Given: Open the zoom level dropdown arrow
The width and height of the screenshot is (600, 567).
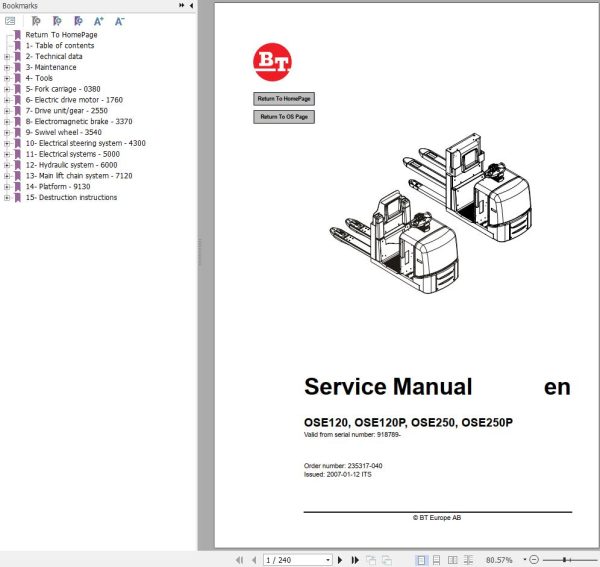Looking at the screenshot, I should click(525, 560).
